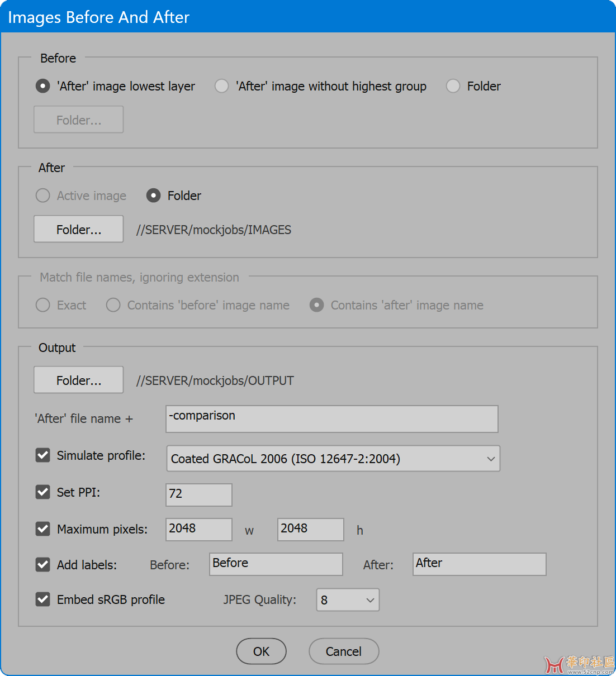Click the PPI value field showing 72
This screenshot has height=676, width=616.
point(199,495)
